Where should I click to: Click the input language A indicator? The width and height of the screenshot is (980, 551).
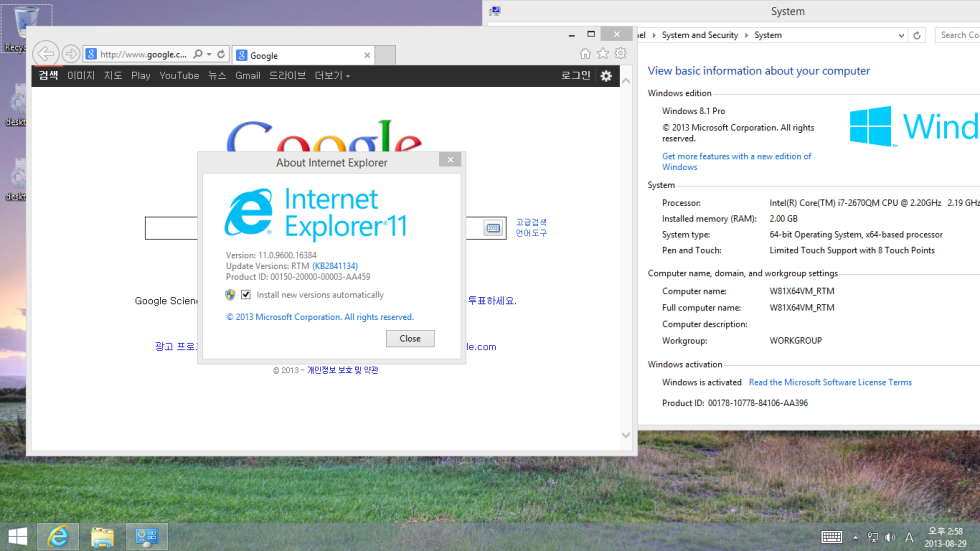pos(909,537)
